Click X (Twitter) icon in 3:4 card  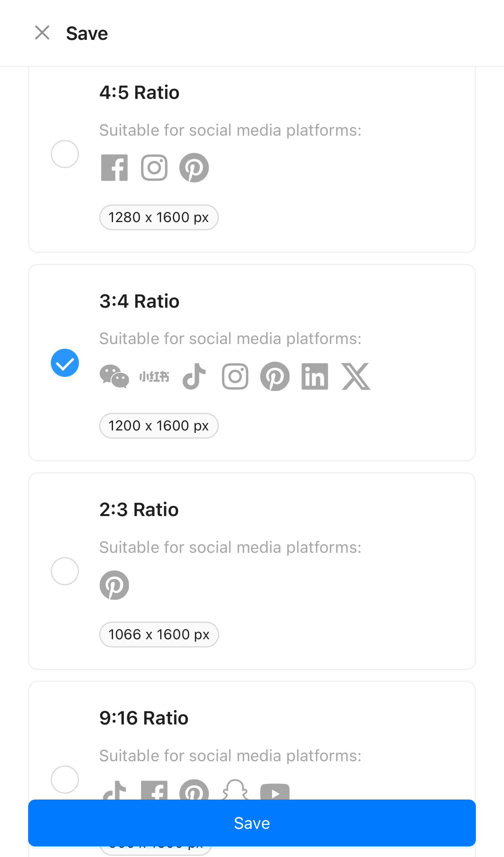pos(356,377)
